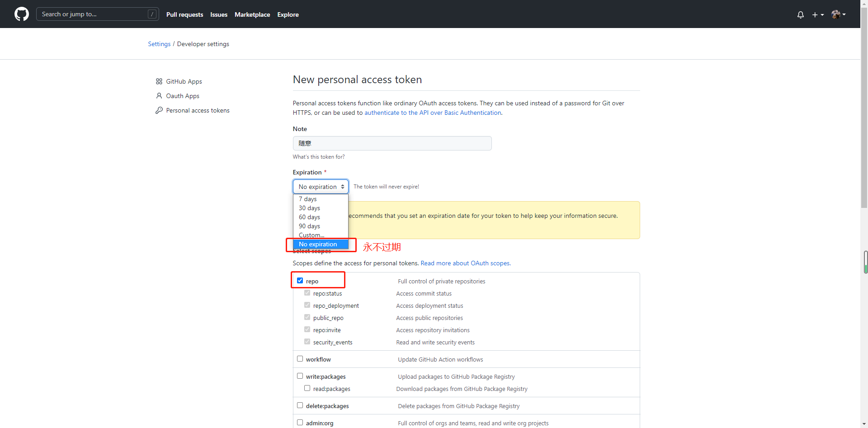Select Oauth Apps in the sidebar
Viewport: 868px width, 428px height.
[182, 96]
